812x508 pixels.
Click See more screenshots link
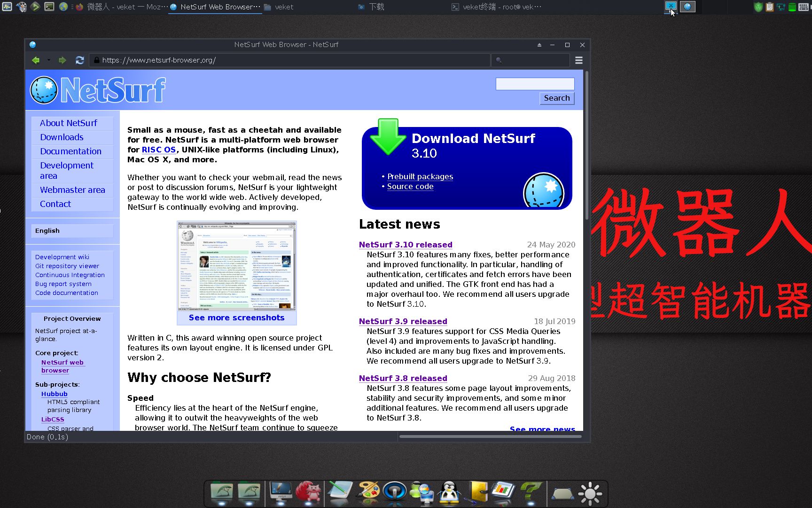pos(237,318)
